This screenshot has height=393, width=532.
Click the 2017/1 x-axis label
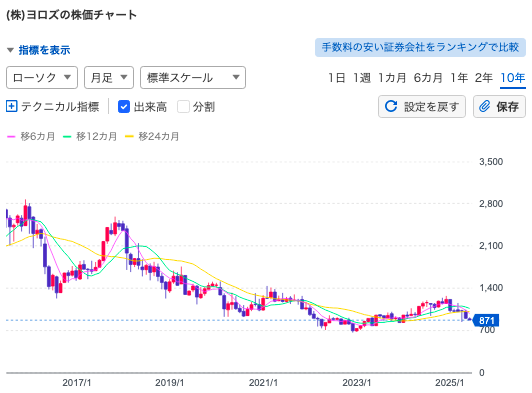coord(77,383)
